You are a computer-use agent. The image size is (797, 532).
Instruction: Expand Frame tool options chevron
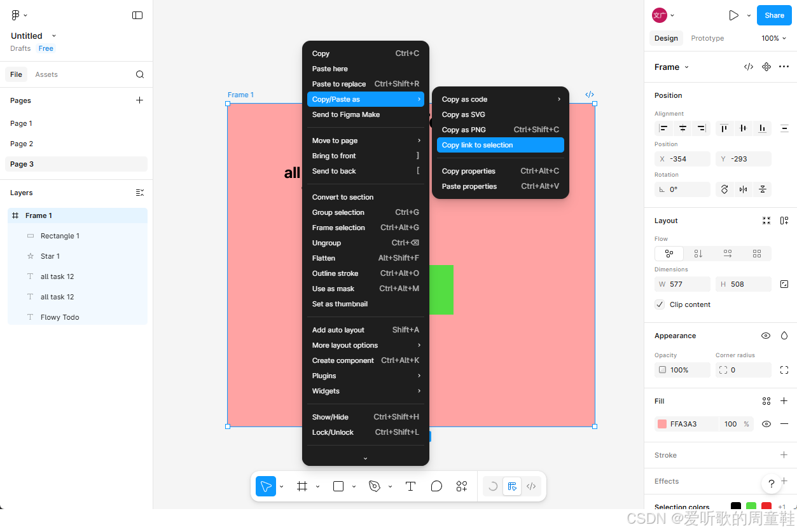point(317,487)
